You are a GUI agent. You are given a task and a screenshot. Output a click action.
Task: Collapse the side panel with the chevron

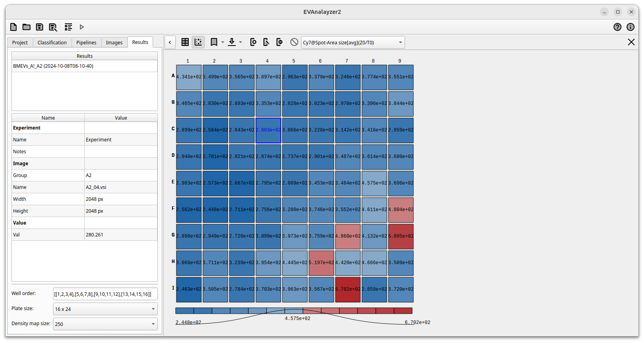coord(170,42)
